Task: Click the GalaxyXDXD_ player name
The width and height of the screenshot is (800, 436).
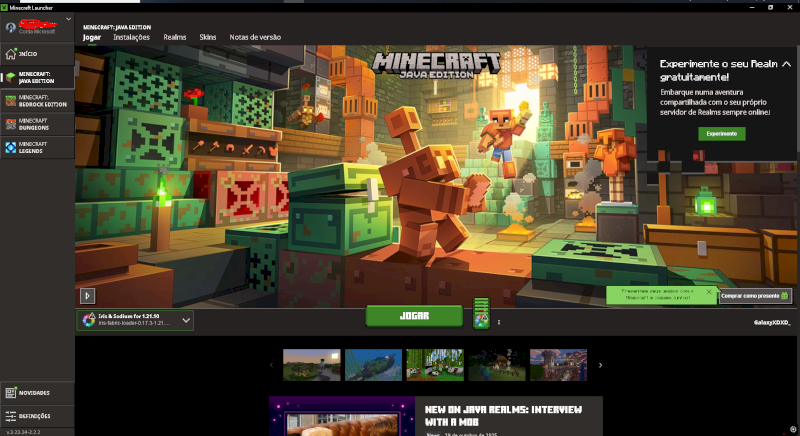Action: click(x=772, y=322)
